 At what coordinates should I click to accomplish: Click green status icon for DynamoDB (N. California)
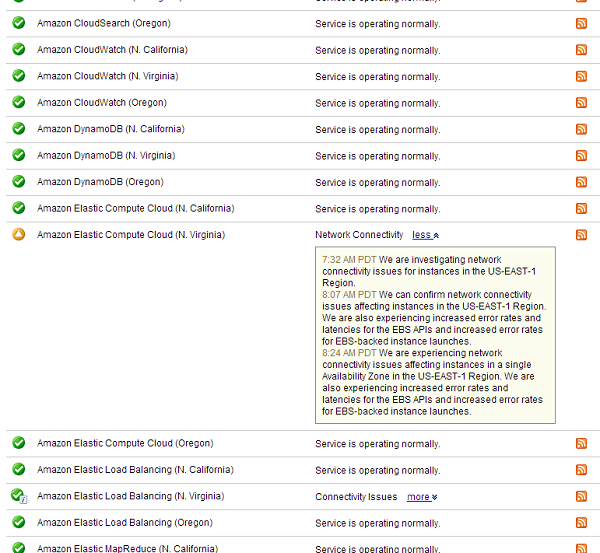click(18, 128)
